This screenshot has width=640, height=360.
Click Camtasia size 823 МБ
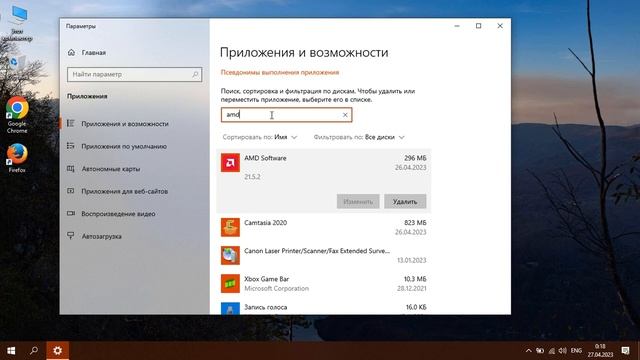click(415, 222)
